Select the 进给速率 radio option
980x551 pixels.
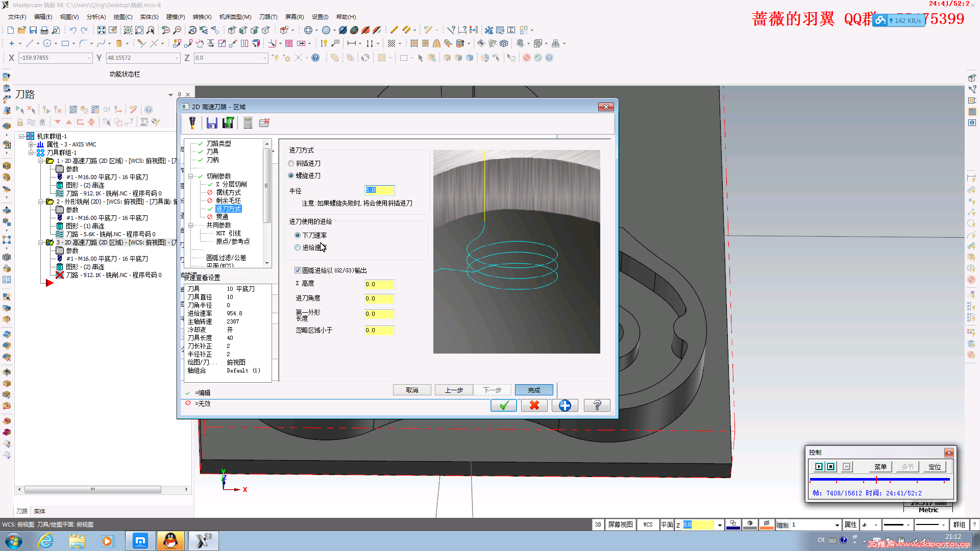pyautogui.click(x=298, y=248)
